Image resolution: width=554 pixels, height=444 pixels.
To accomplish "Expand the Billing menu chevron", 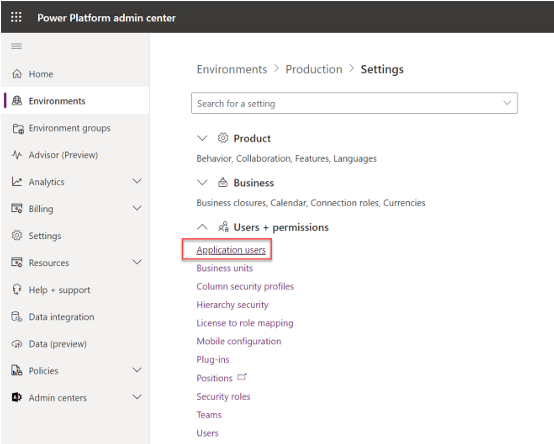I will (137, 208).
